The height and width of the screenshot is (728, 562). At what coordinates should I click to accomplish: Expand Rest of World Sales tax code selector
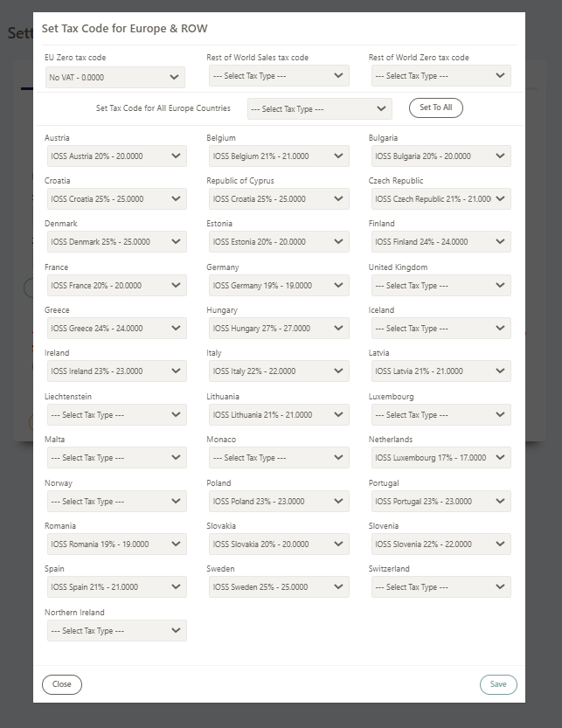[x=279, y=76]
